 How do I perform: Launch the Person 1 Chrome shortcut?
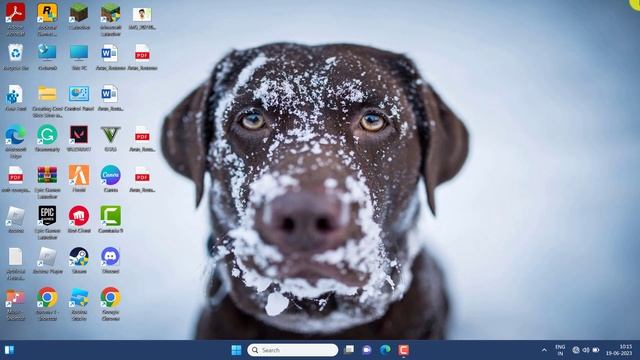point(47,298)
